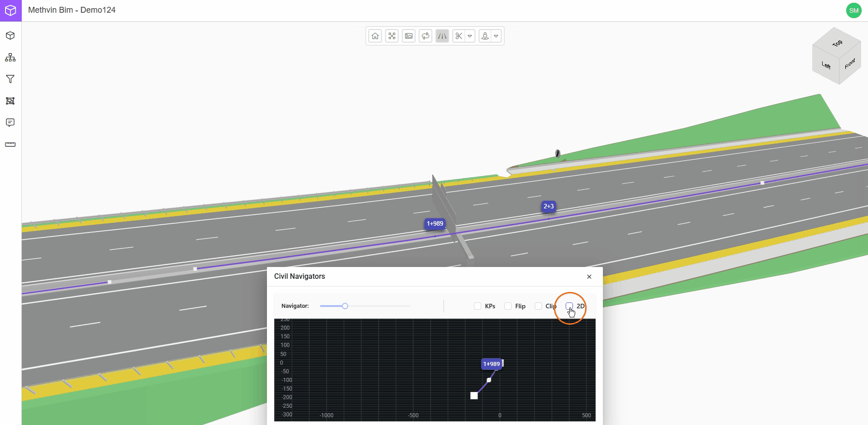The image size is (868, 425).
Task: Open the SM user avatar menu
Action: point(853,10)
